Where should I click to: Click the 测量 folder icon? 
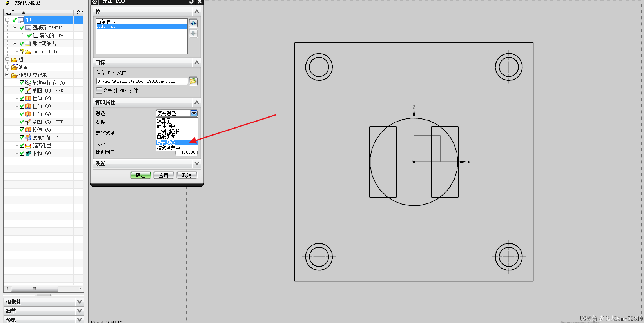pyautogui.click(x=15, y=67)
